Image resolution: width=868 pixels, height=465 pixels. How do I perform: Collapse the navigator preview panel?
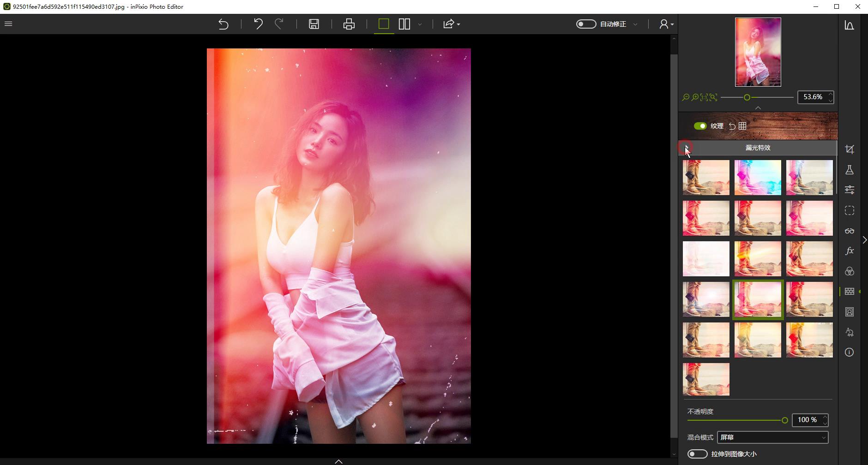tap(758, 107)
